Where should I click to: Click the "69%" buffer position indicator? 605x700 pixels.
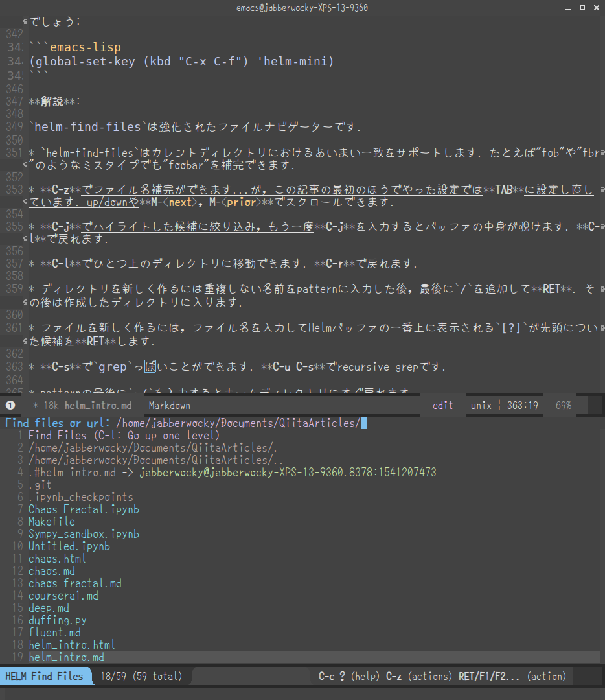(x=563, y=404)
